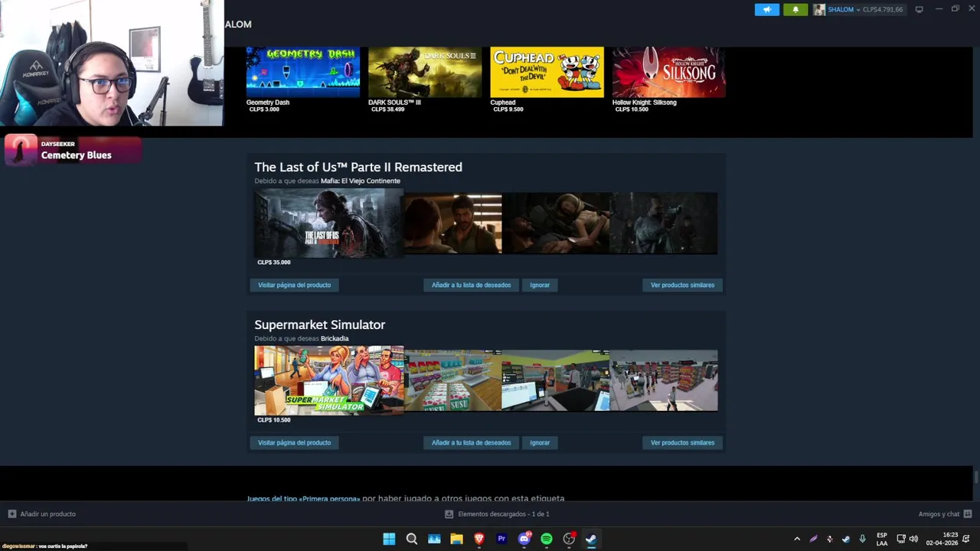Click Steam icon in system tray
Image resolution: width=980 pixels, height=551 pixels.
[x=846, y=539]
